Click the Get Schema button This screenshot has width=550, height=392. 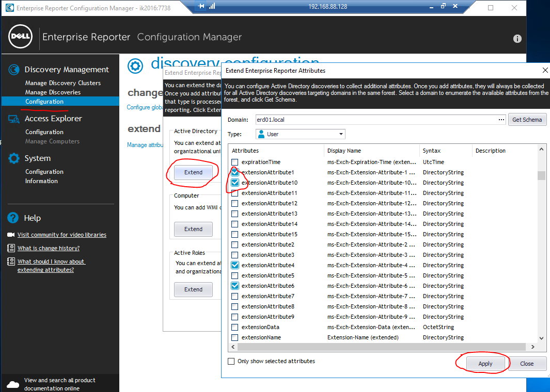(527, 120)
